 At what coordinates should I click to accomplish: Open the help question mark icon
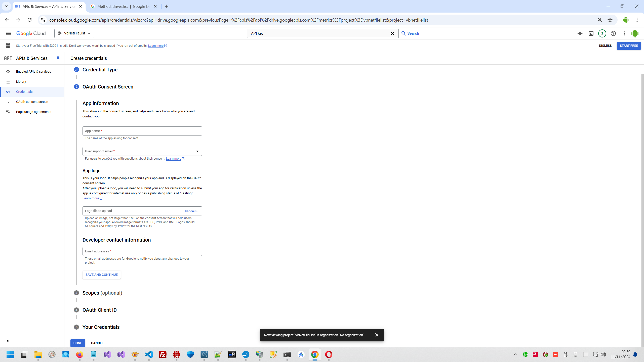(613, 33)
